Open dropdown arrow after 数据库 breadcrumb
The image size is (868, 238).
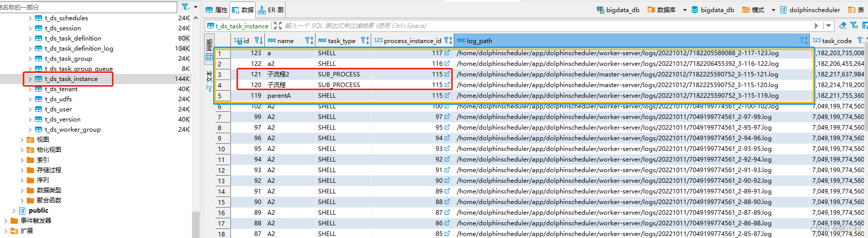click(685, 10)
